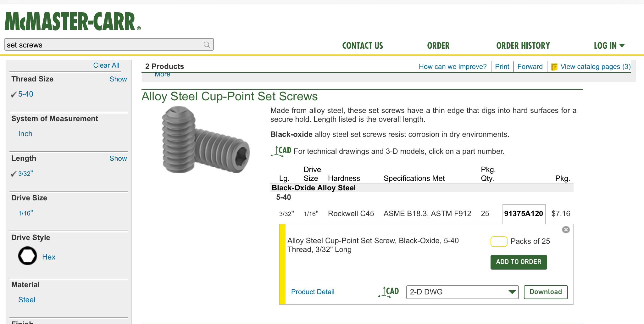Click the search magnifying glass icon
Screen dimensions: 644x324
point(207,45)
